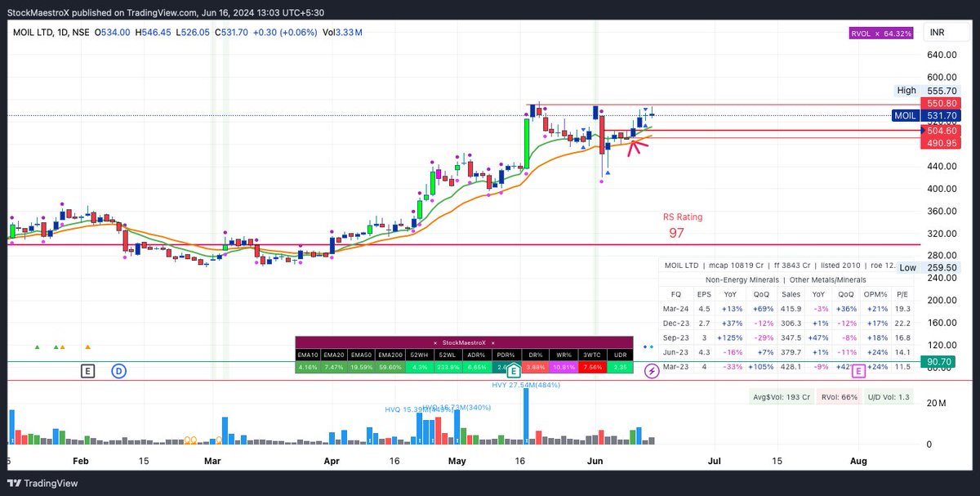
Task: Click the MOIL LTD, 1D, NSE symbol title
Action: tap(51, 33)
